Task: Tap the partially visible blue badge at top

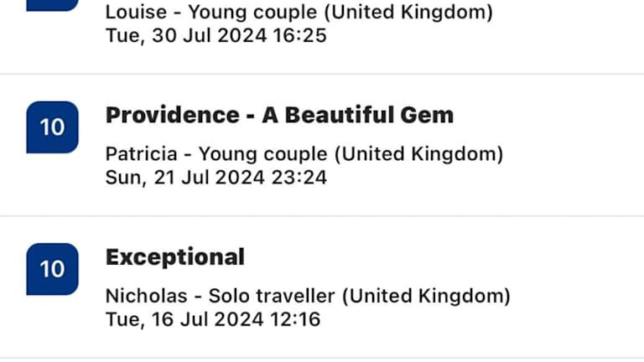Action: point(52,5)
